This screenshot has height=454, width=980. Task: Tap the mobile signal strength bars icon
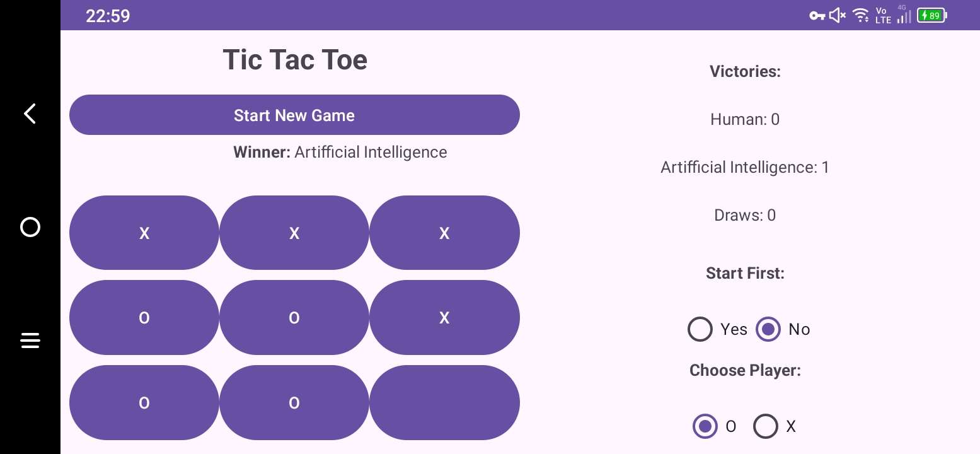coord(904,16)
